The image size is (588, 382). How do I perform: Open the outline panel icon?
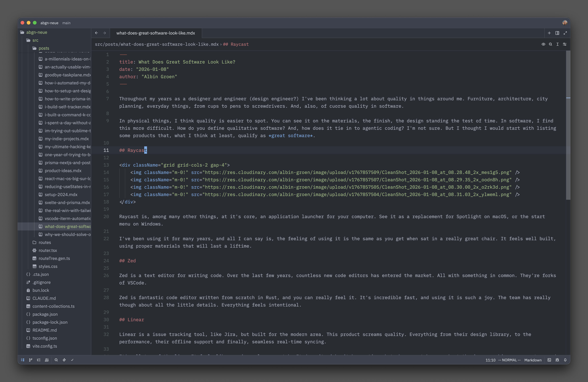[x=39, y=360]
